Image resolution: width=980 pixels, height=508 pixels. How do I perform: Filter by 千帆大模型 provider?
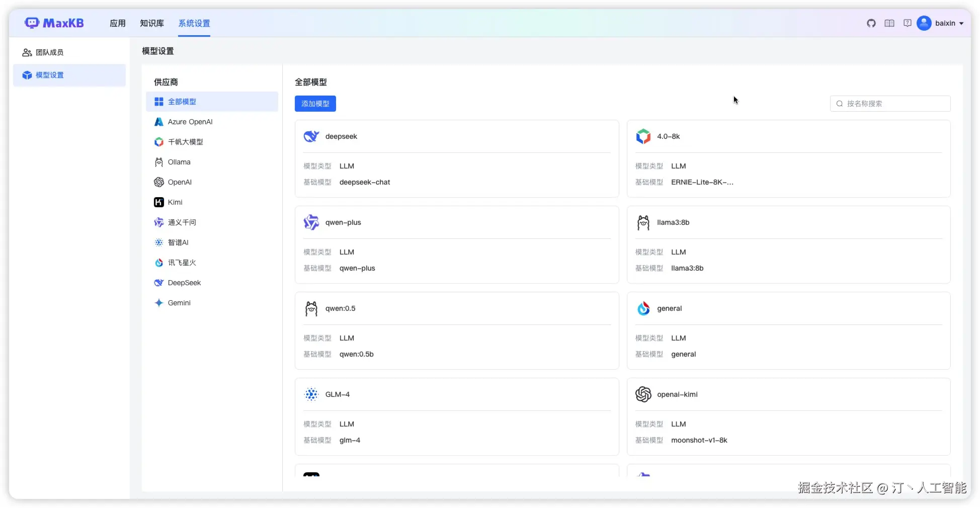coord(212,142)
